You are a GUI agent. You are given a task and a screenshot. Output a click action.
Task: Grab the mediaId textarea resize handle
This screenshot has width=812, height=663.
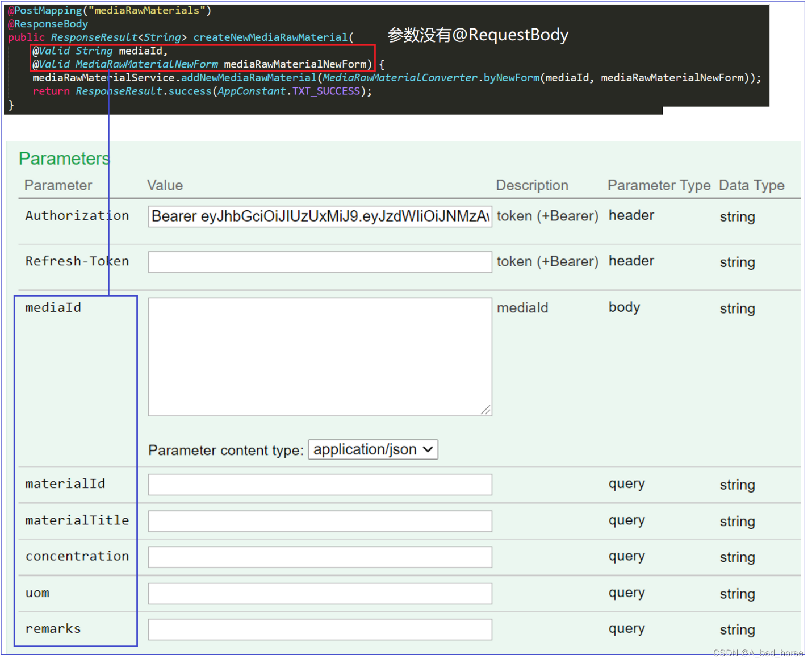coord(486,410)
